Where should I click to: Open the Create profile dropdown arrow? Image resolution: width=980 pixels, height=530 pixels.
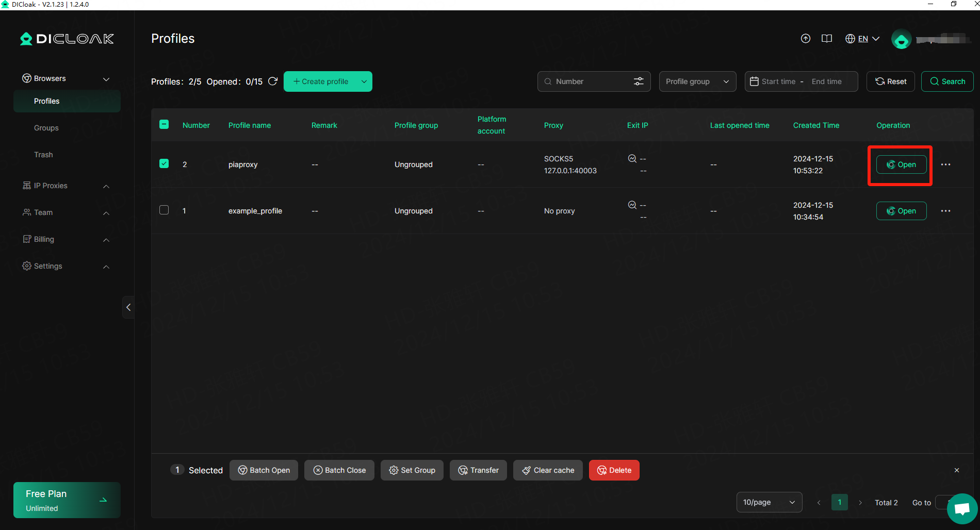[x=364, y=81]
